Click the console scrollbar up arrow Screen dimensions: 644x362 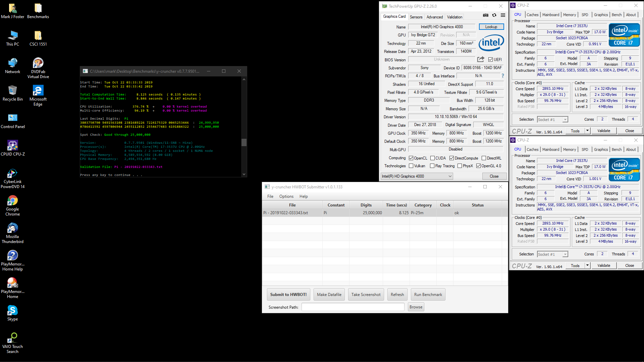click(x=244, y=79)
